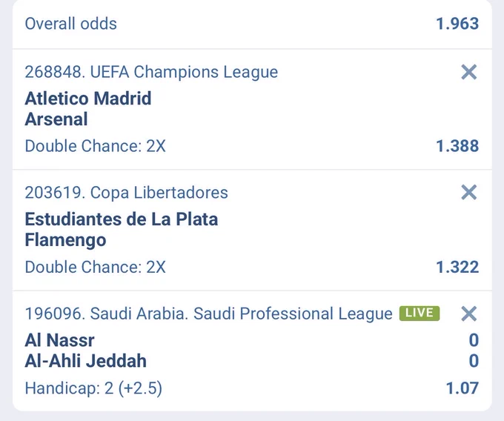
Task: Remove the Atletico Madrid vs Arsenal selection
Action: pyautogui.click(x=468, y=72)
